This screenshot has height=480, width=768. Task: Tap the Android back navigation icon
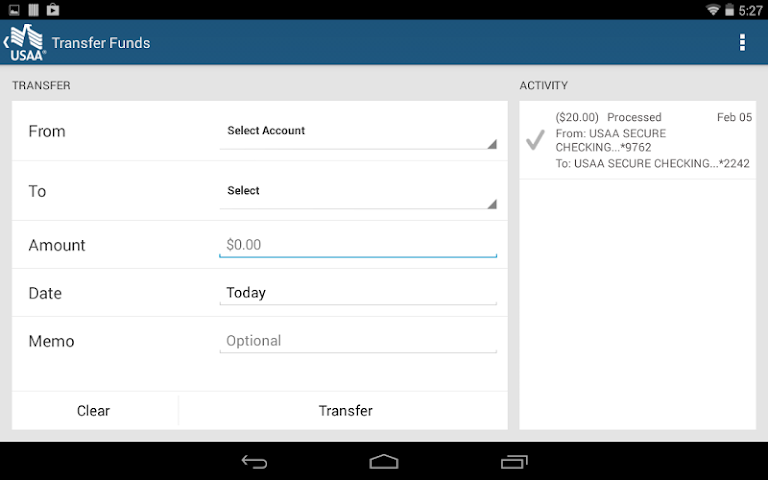[254, 461]
